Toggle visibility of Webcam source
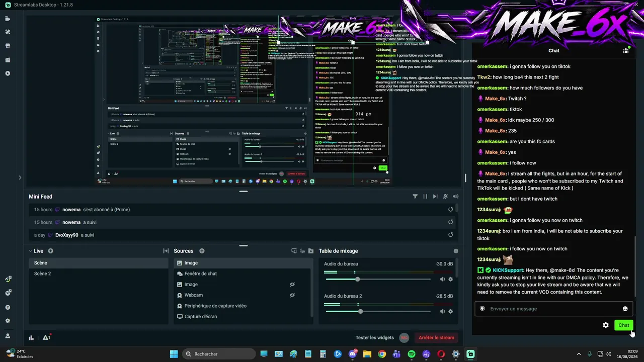 pos(292,295)
